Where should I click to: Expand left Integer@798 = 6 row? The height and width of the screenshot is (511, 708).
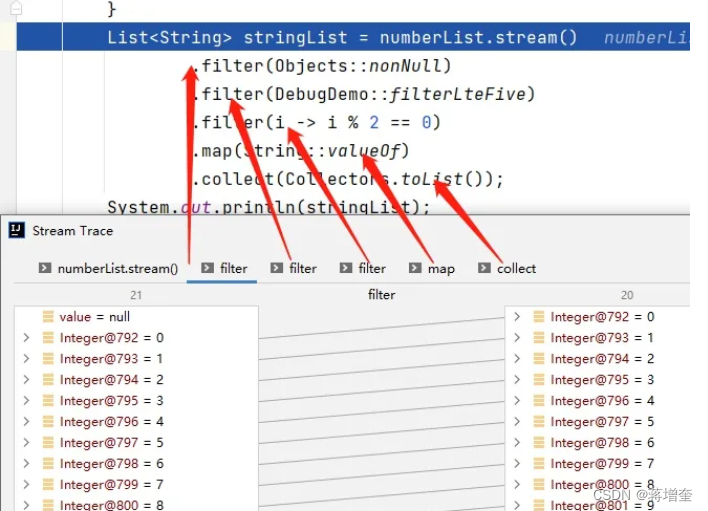coord(26,464)
